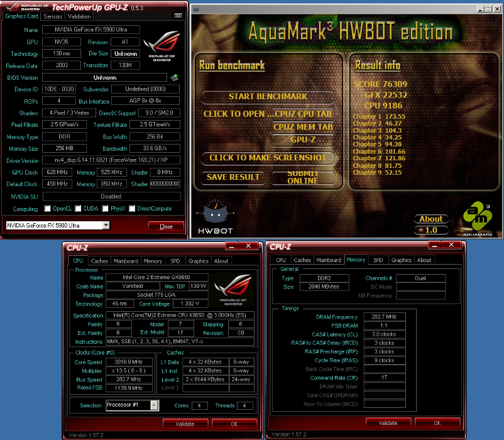Image resolution: width=504 pixels, height=440 pixels.
Task: Open About tab in right CPU-Z window
Action: tap(424, 260)
